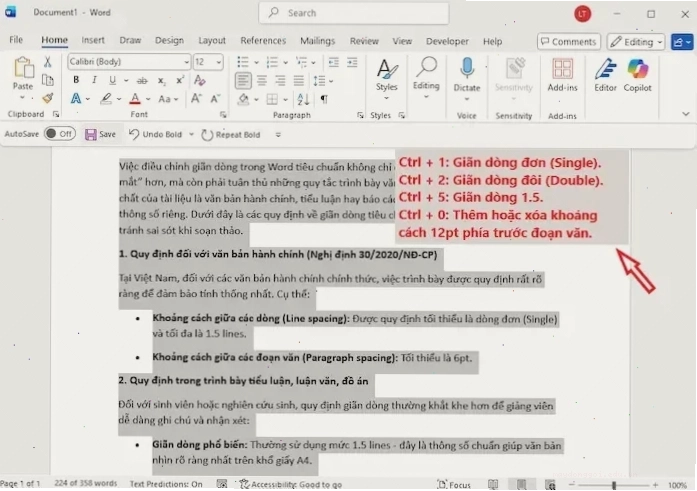Open Editor pane
Screen dimensions: 697x491
click(x=605, y=76)
